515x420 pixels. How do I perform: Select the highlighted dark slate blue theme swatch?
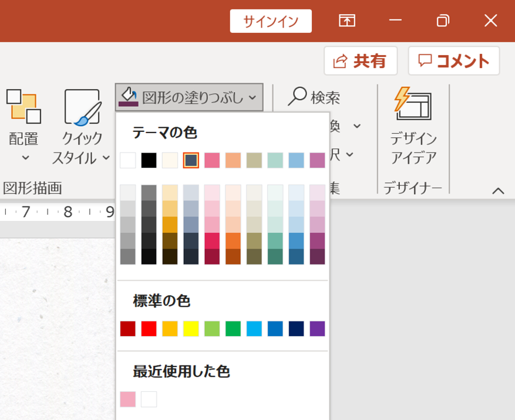pos(191,161)
